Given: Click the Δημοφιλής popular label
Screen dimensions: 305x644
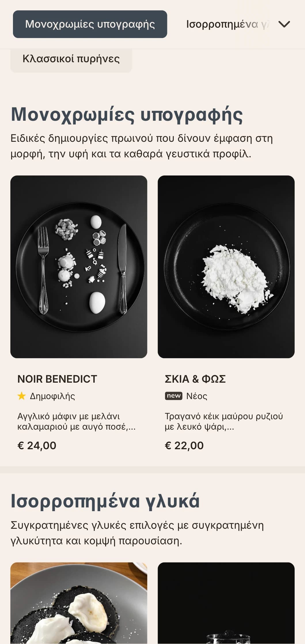Looking at the screenshot, I should [x=52, y=396].
